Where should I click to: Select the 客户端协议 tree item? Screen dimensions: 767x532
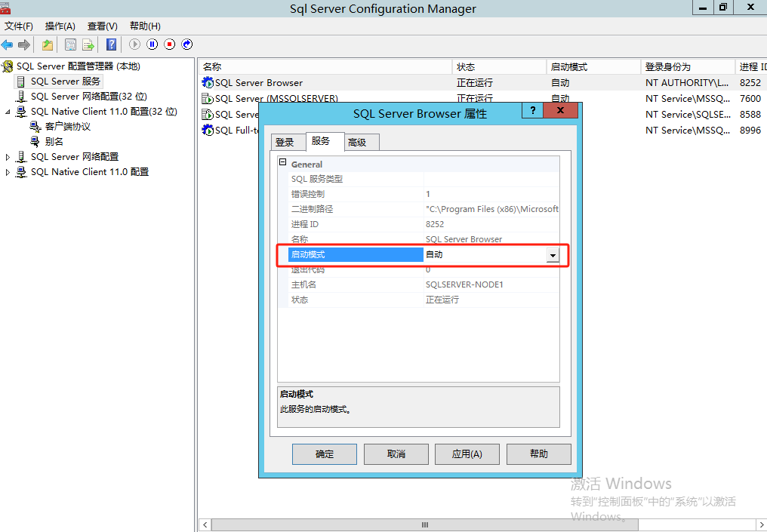pyautogui.click(x=67, y=127)
